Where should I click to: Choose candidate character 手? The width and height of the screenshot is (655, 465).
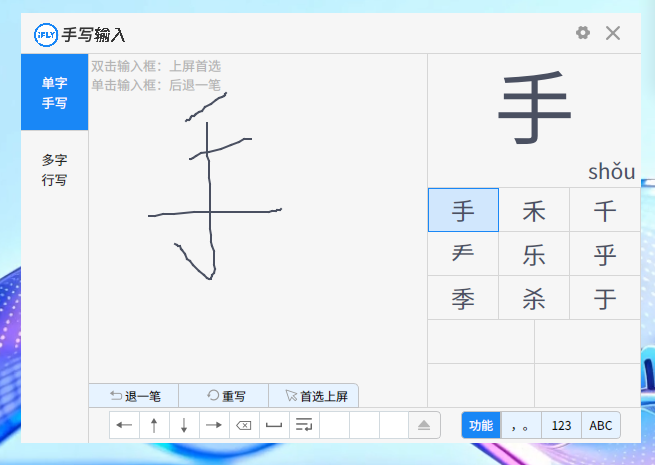pyautogui.click(x=463, y=210)
